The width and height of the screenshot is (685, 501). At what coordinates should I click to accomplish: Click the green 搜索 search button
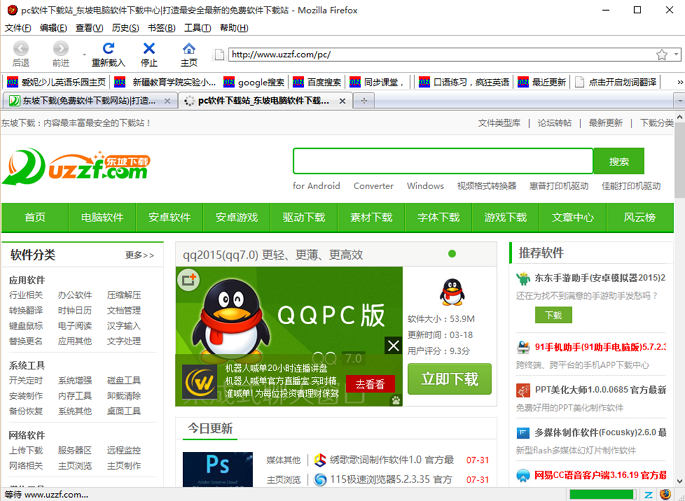619,161
